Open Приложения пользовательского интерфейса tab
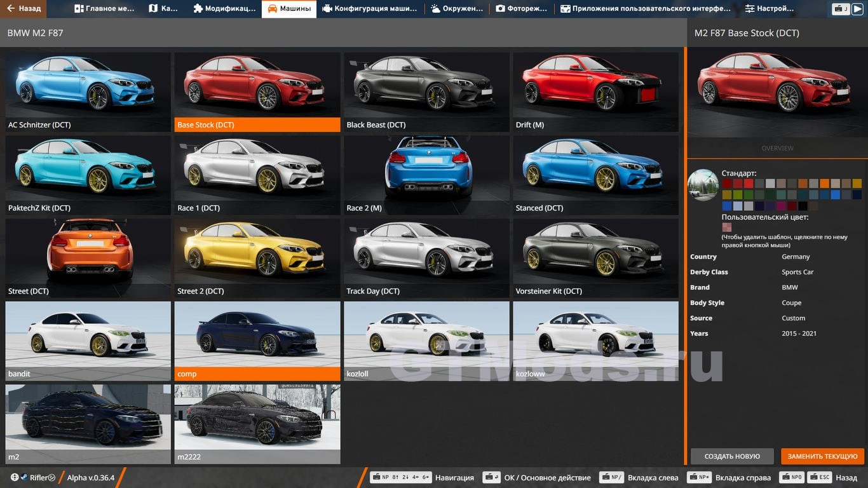 point(646,9)
